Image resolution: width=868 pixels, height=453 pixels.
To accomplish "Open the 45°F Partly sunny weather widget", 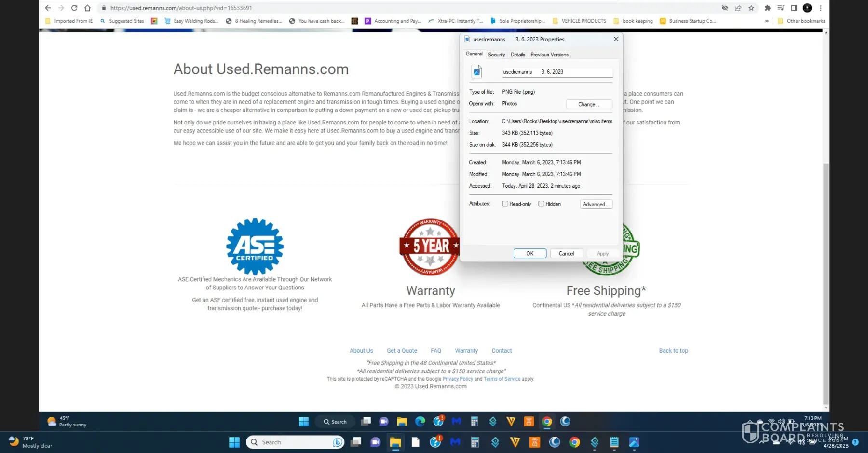I will pos(67,422).
